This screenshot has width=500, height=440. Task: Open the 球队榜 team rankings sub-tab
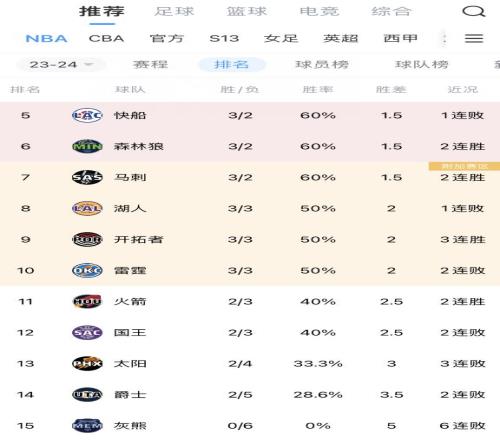[x=422, y=64]
